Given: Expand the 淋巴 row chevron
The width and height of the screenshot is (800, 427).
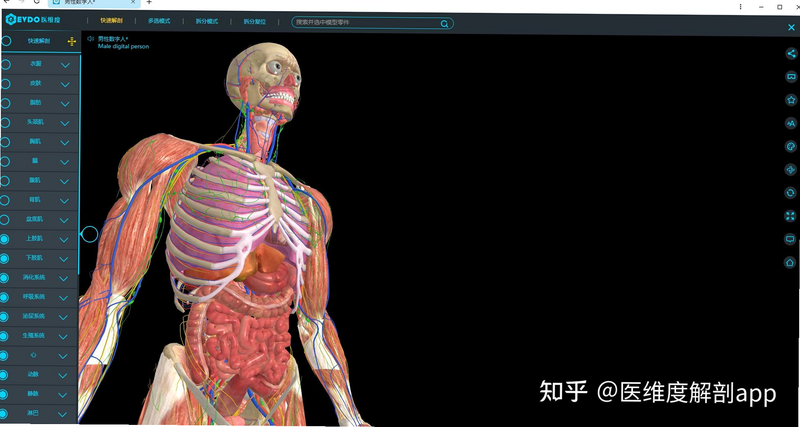Looking at the screenshot, I should (63, 414).
